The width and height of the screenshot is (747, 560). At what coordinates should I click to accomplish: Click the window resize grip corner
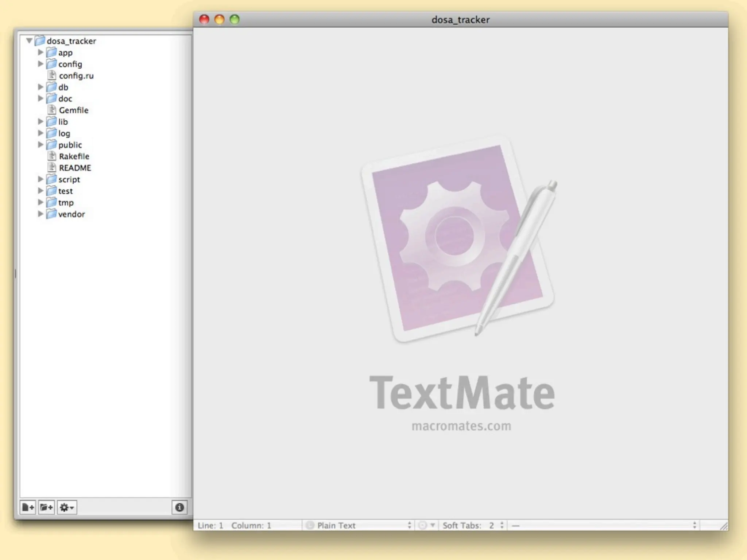(x=724, y=526)
